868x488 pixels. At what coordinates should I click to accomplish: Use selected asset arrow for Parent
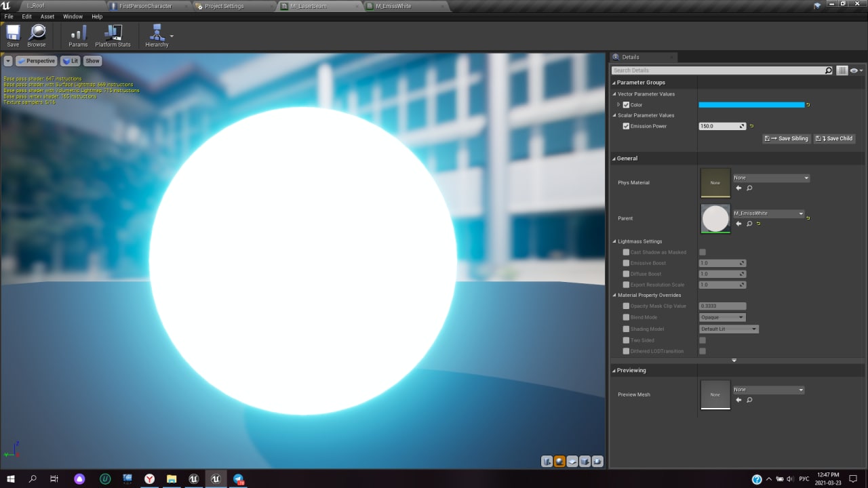pos(738,223)
